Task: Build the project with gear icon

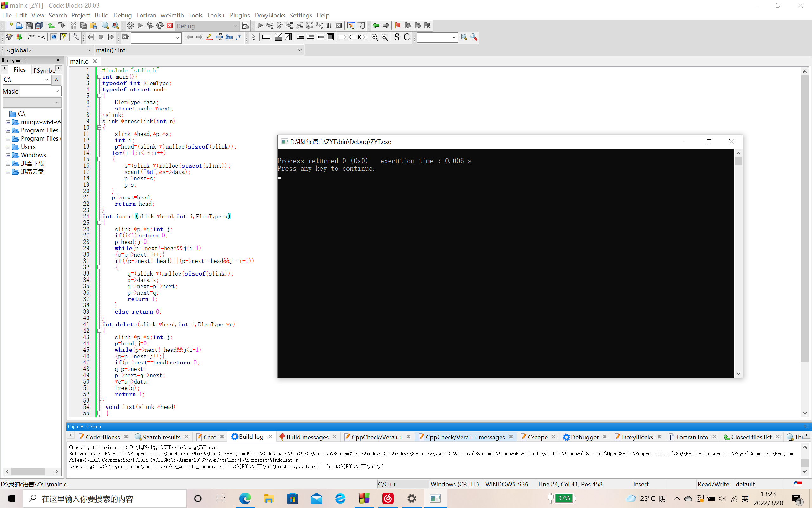Action: (130, 25)
